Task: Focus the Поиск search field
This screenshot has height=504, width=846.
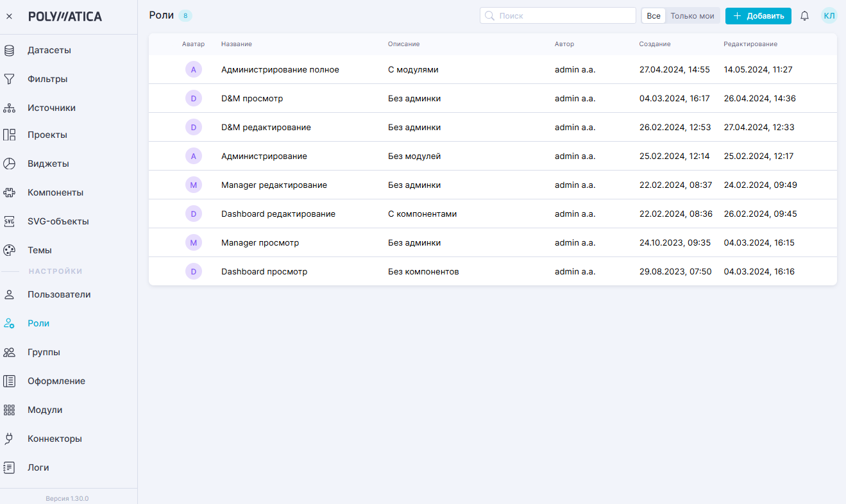Action: click(x=564, y=16)
